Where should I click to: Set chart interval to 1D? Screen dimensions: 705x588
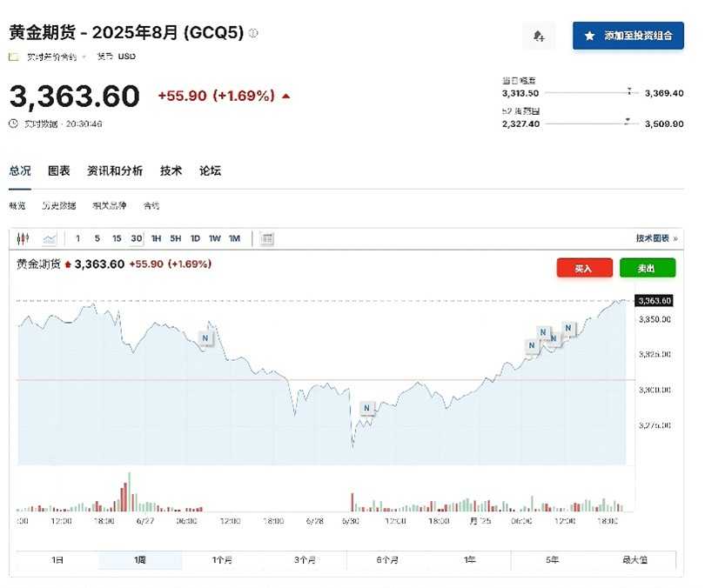coord(195,238)
